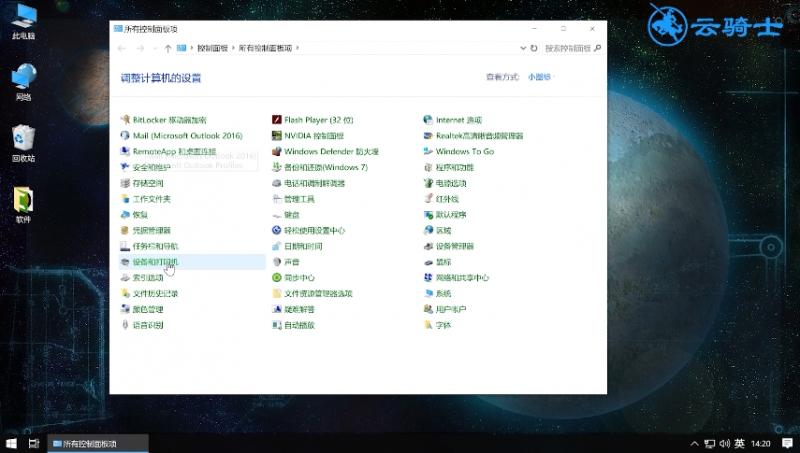800x453 pixels.
Task: Open the 电话和调制解调器 icon
Action: coord(277,183)
